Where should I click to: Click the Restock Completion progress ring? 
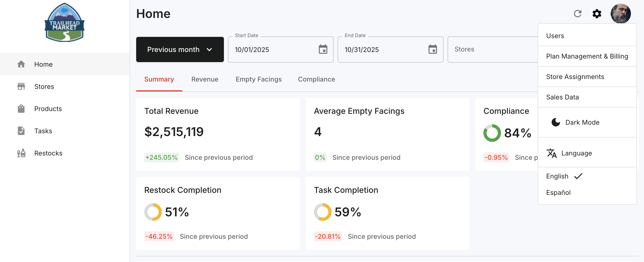click(153, 212)
